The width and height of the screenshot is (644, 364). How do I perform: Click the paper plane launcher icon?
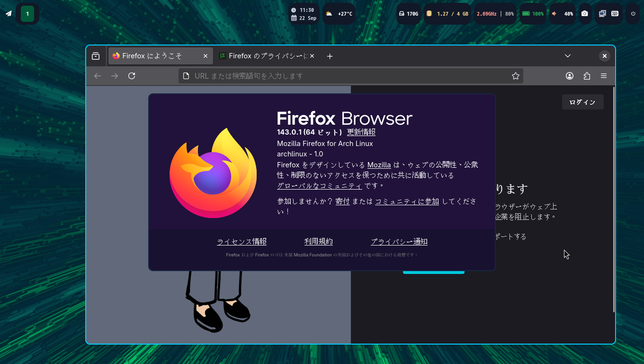pos(9,14)
